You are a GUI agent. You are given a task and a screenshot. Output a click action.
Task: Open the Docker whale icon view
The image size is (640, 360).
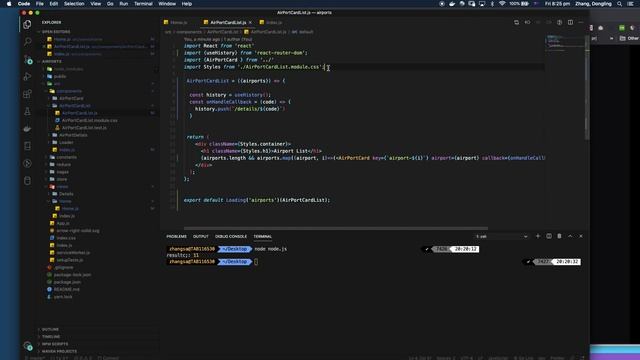pos(27,129)
